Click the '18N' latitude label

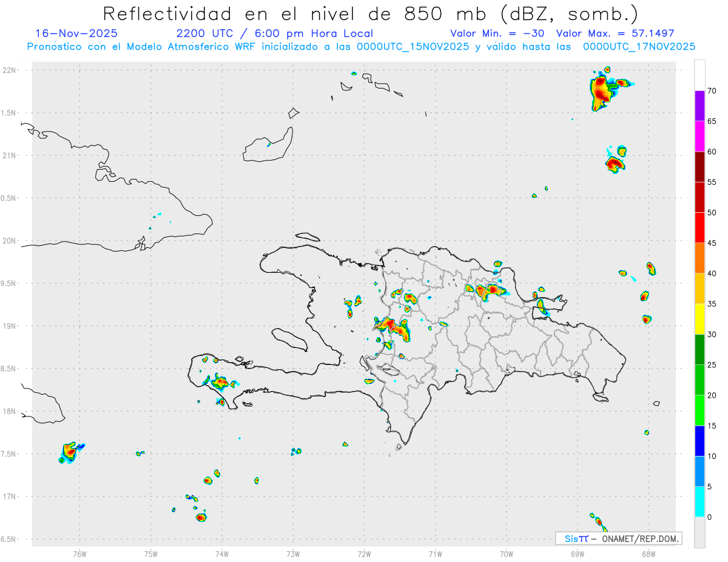pyautogui.click(x=10, y=412)
